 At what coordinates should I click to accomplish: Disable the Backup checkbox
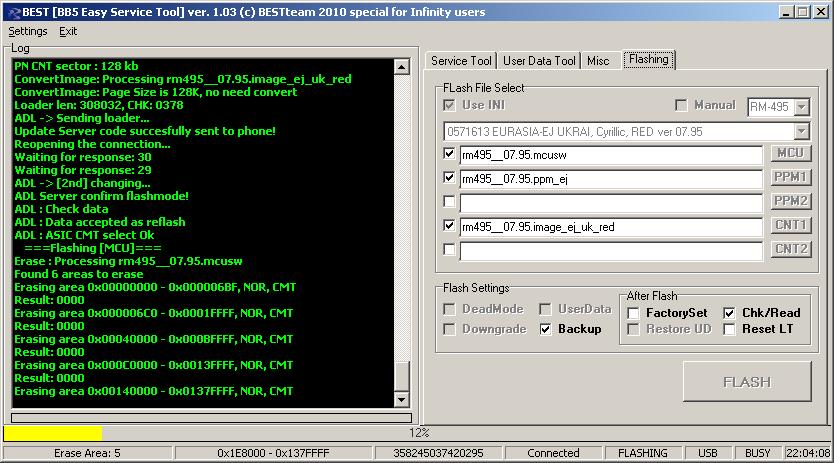(x=545, y=329)
